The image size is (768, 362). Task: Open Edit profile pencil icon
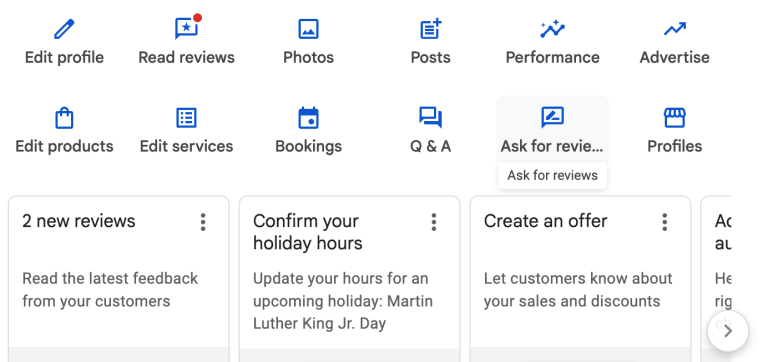[x=64, y=29]
